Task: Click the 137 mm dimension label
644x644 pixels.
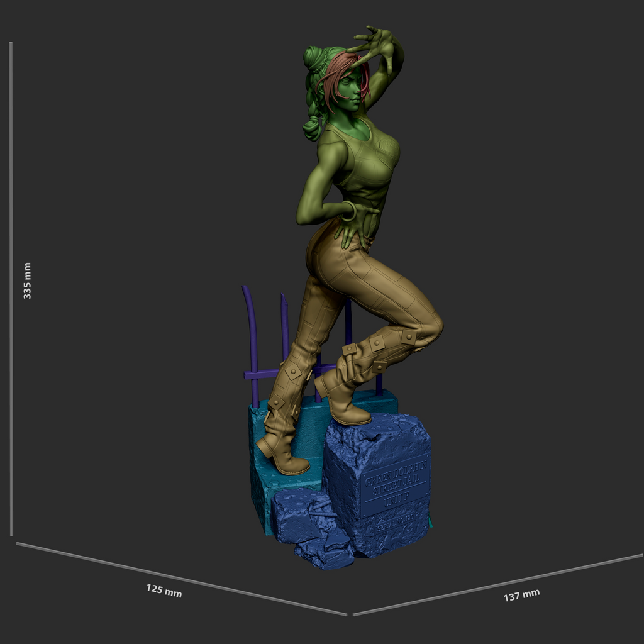Action: click(x=521, y=595)
